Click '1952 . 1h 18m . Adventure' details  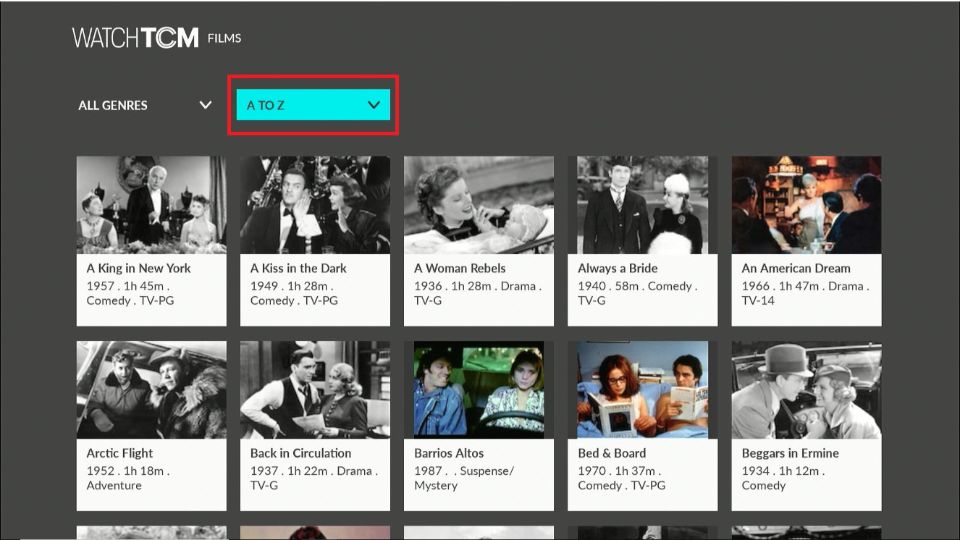tap(128, 478)
